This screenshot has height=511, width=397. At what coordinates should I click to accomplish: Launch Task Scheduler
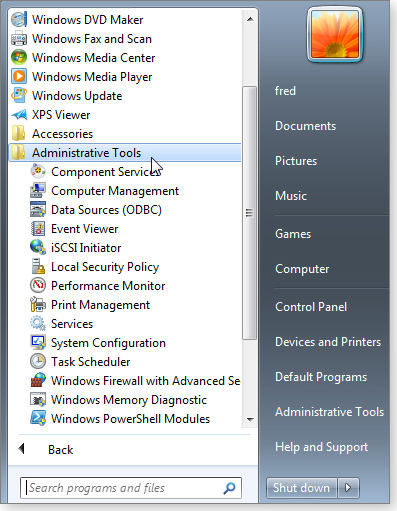90,362
